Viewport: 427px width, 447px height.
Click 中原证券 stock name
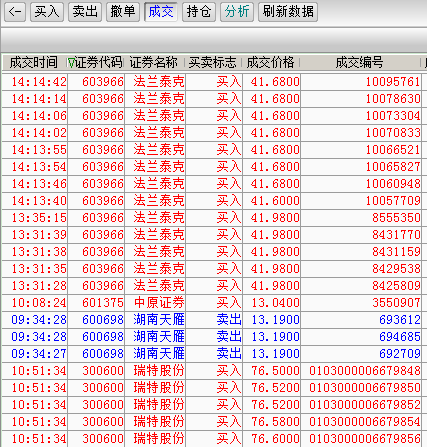pyautogui.click(x=159, y=303)
